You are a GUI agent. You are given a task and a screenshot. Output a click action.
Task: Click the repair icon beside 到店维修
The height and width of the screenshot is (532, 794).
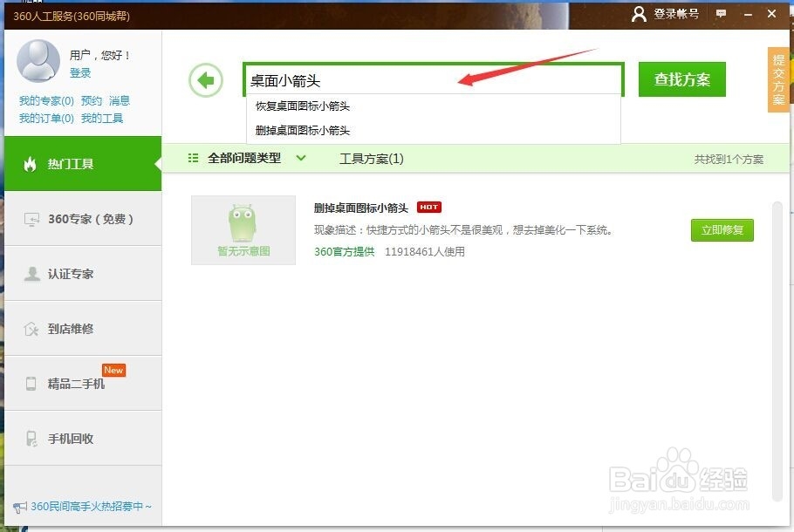tap(31, 329)
